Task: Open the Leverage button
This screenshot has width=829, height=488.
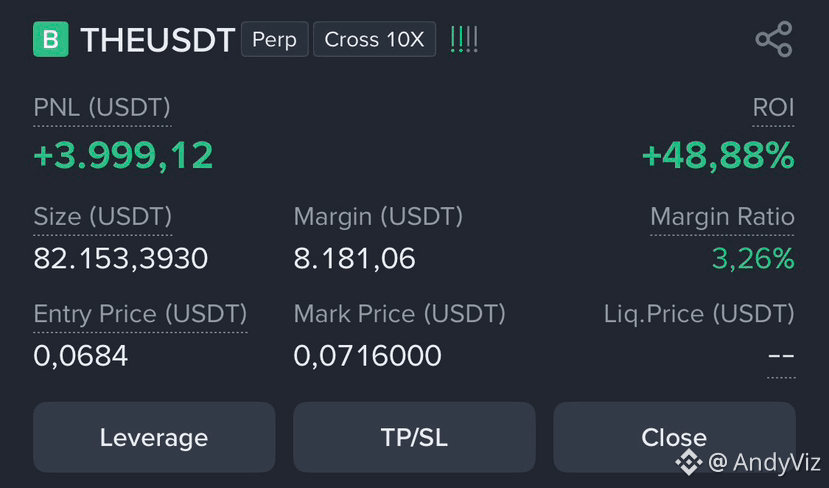Action: pyautogui.click(x=154, y=437)
